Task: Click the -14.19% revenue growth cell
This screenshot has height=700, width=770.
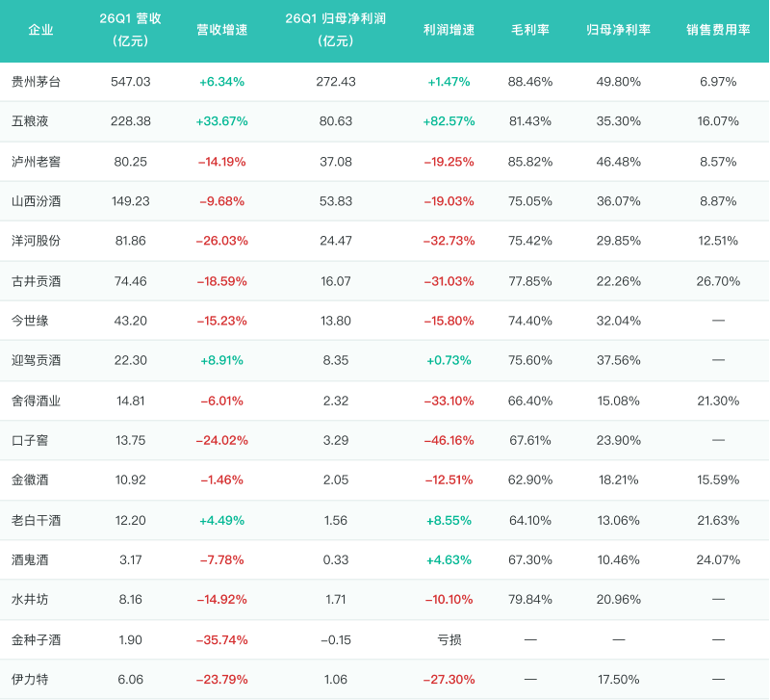Action: (222, 162)
